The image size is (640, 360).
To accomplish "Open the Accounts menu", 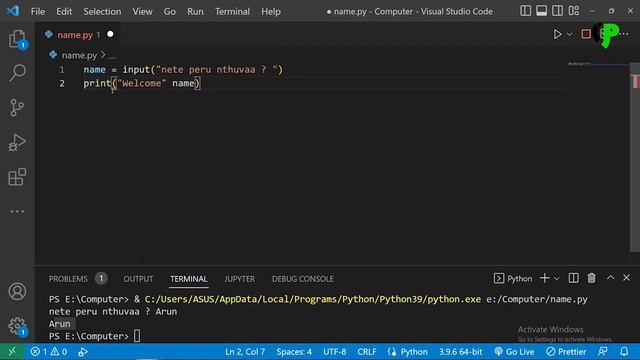I will click(x=17, y=291).
